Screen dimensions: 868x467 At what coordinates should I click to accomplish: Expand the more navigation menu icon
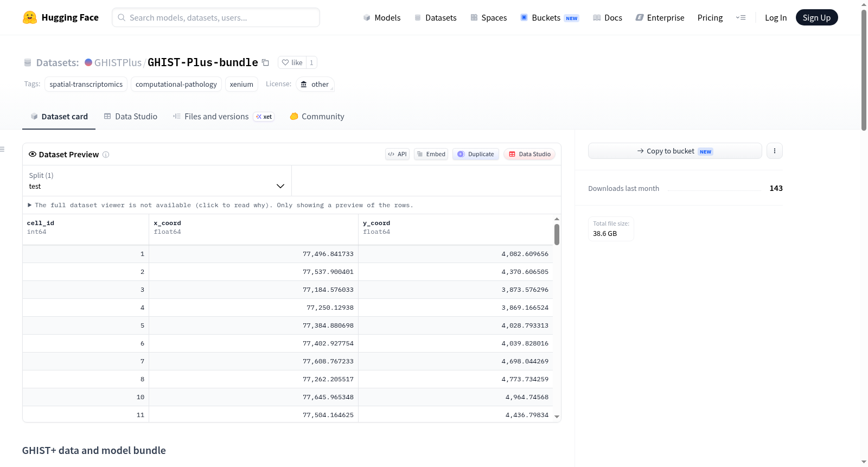point(741,17)
